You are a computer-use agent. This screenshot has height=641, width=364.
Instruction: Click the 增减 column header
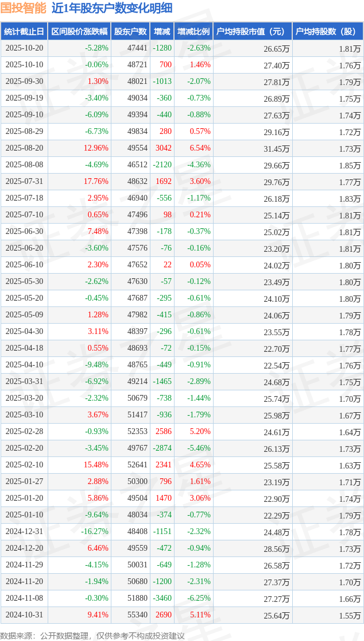click(x=162, y=32)
